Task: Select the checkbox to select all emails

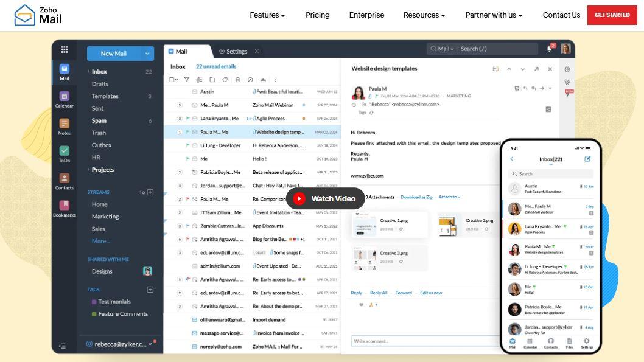Action: click(172, 79)
